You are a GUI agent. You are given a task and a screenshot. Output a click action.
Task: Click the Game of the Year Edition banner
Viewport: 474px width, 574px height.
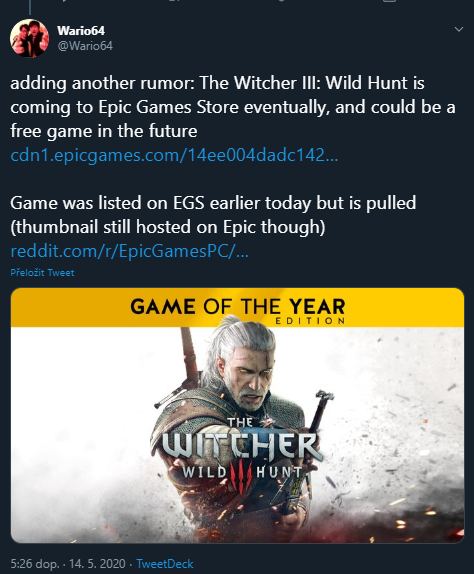pos(238,308)
